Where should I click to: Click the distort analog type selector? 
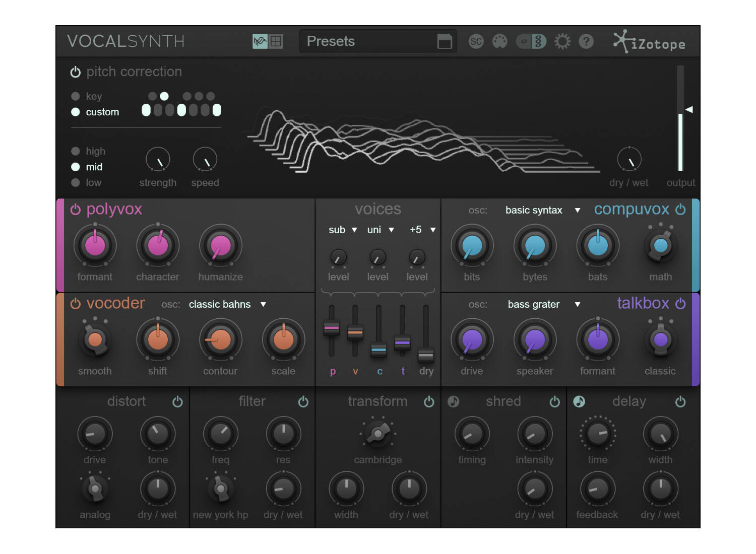[95, 489]
